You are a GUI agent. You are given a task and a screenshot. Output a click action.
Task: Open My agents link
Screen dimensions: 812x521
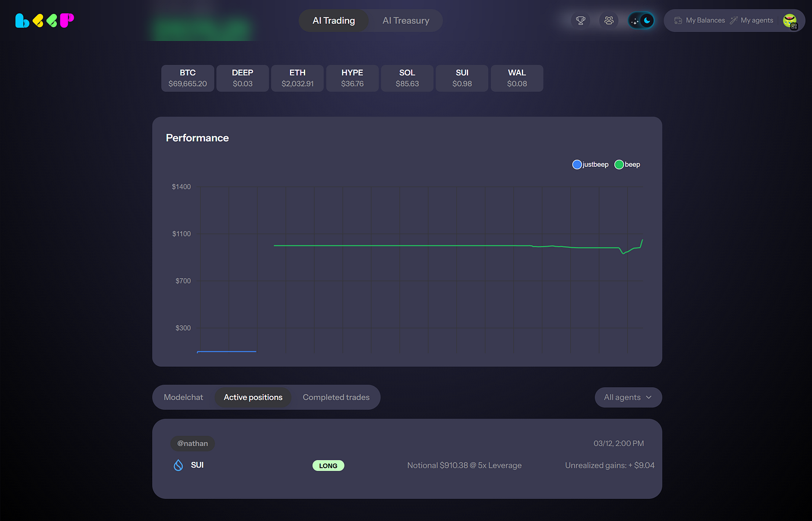[x=756, y=20]
